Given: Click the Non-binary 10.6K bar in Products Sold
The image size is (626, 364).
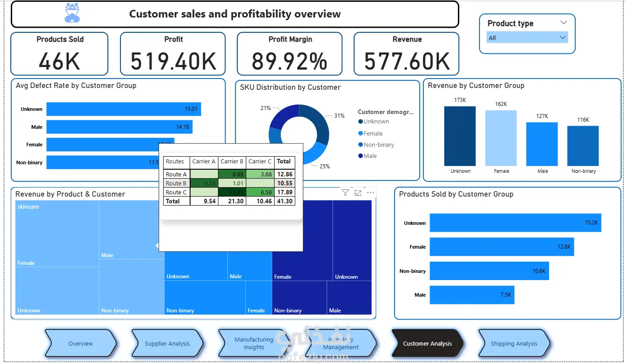Looking at the screenshot, I should (489, 271).
